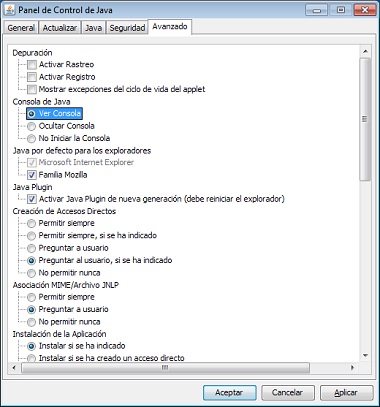
Task: Select Instalar si se ha creado un acceso directo
Action: [x=31, y=358]
